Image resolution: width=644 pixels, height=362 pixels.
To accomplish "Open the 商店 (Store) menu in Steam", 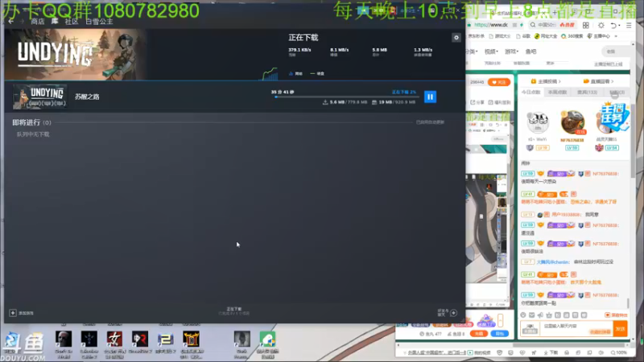I will click(38, 22).
